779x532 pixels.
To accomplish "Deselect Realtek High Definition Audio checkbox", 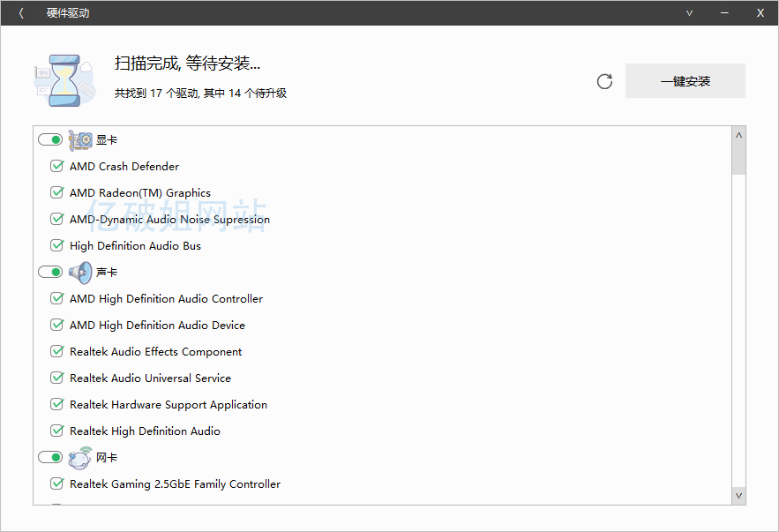I will (57, 431).
